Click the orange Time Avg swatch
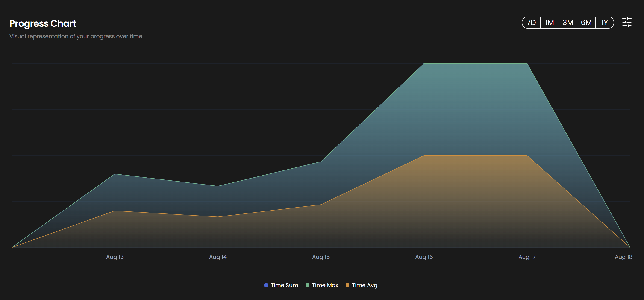Image resolution: width=644 pixels, height=300 pixels. 347,285
